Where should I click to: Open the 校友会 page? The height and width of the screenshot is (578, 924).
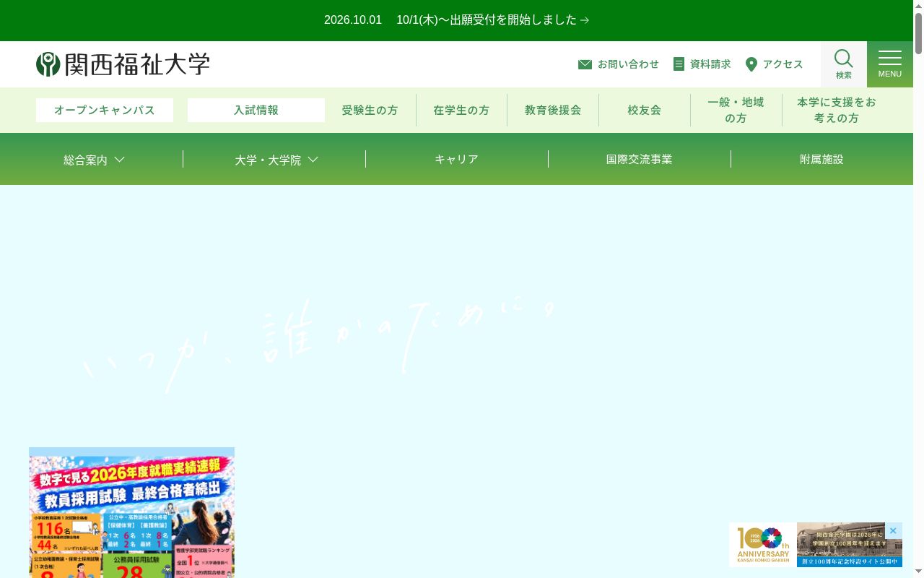pos(645,110)
